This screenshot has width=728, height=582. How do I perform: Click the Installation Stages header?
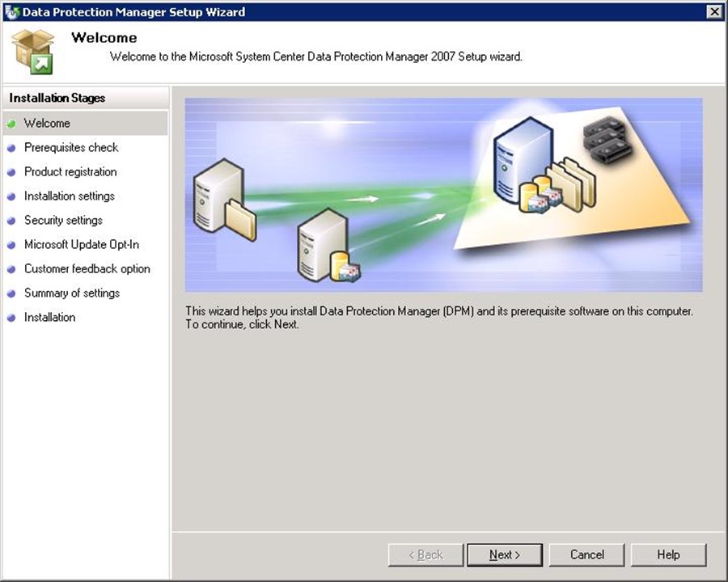pos(57,98)
